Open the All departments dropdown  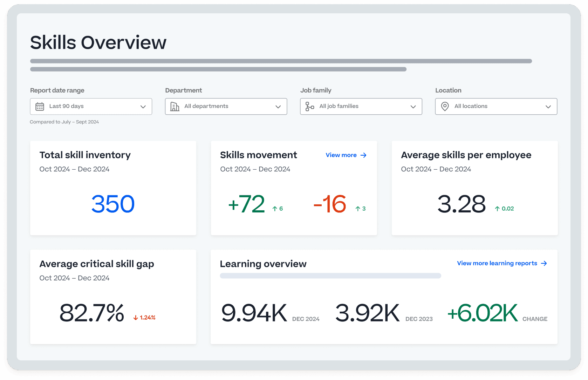click(226, 106)
